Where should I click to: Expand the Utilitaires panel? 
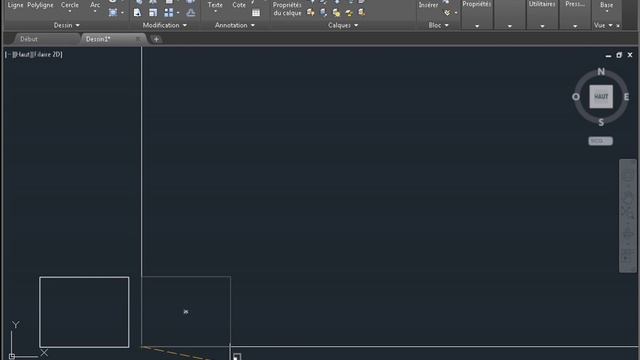click(x=542, y=26)
